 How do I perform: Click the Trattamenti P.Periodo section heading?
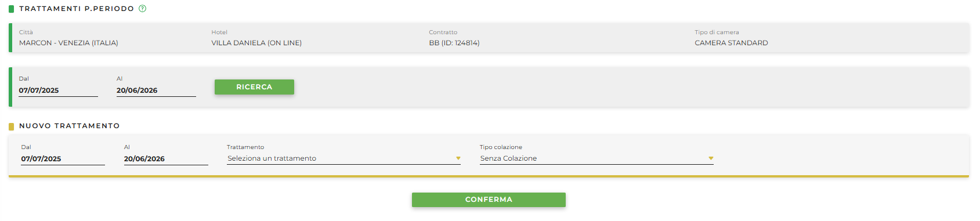(x=77, y=9)
